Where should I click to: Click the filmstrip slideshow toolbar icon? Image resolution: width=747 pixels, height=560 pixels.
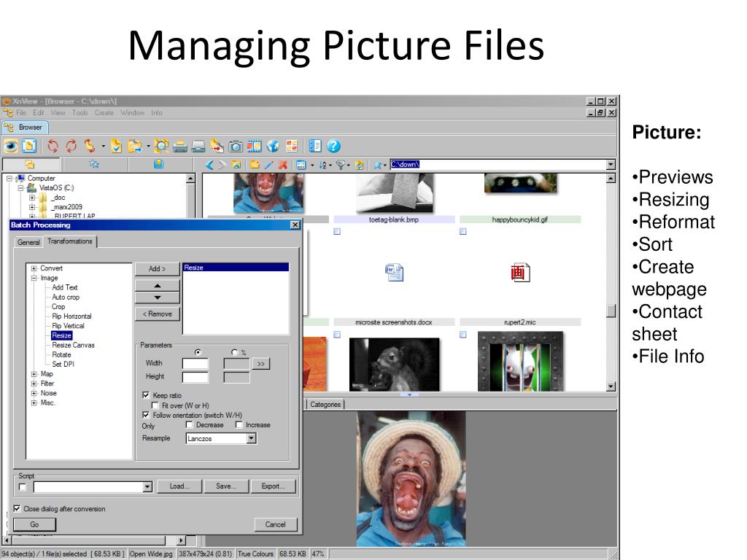tap(254, 146)
